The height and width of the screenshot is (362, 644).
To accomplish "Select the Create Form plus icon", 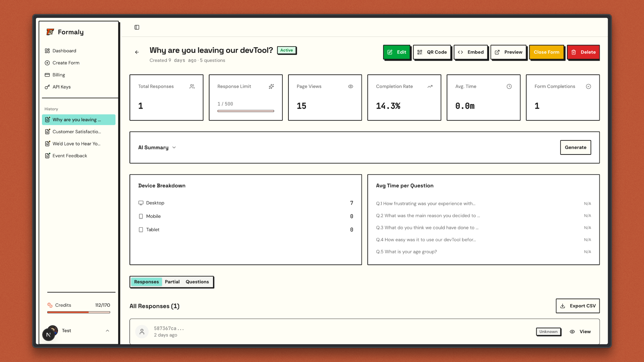I will pos(47,63).
